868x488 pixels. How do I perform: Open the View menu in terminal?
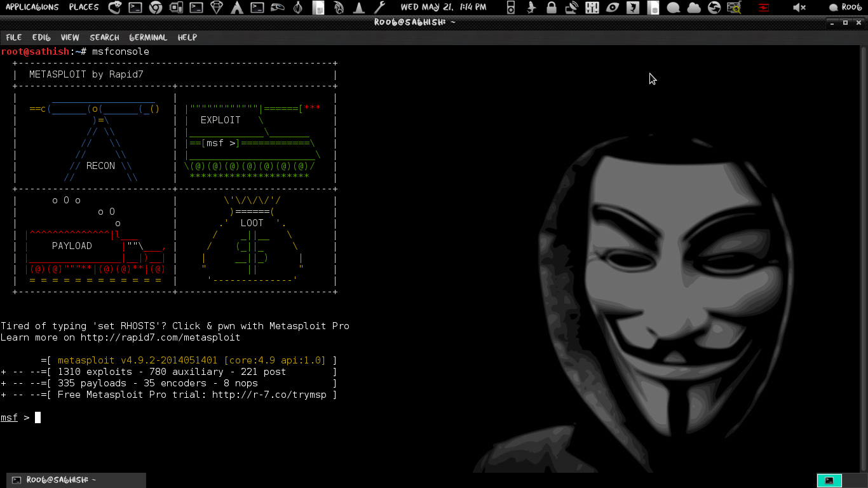(x=70, y=37)
